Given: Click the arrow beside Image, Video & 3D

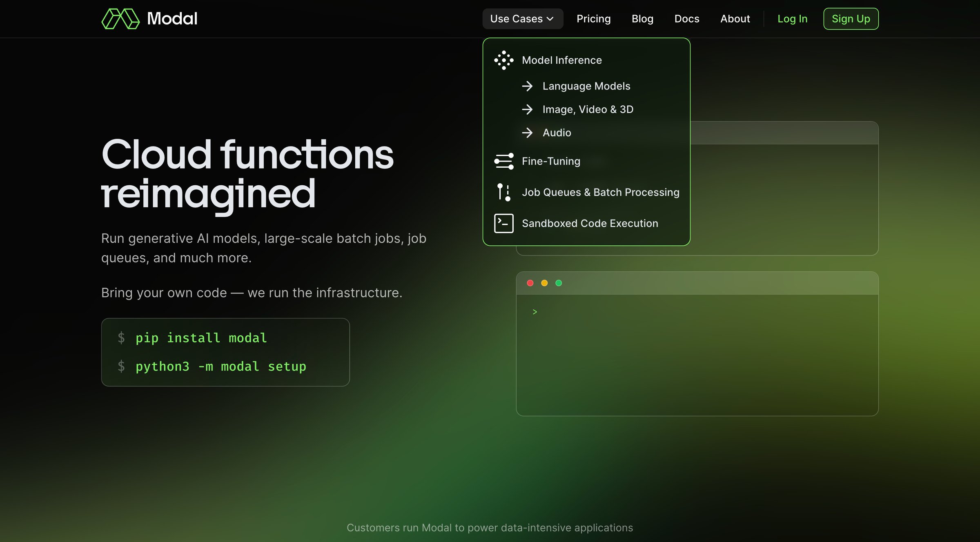Looking at the screenshot, I should (527, 109).
